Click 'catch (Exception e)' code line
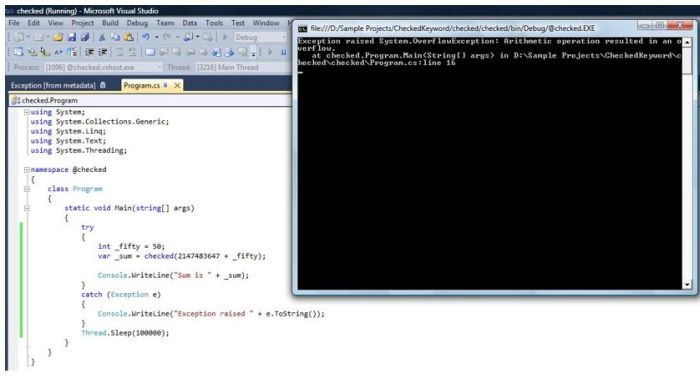 [x=121, y=295]
